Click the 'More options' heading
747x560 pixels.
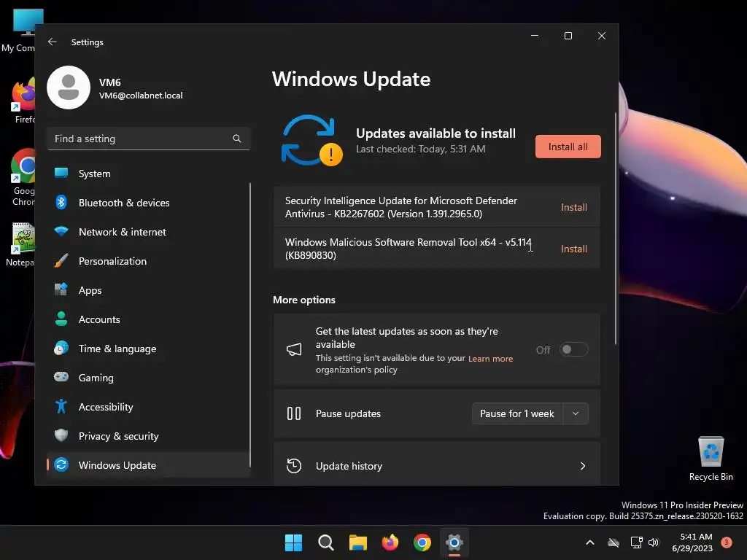click(304, 300)
